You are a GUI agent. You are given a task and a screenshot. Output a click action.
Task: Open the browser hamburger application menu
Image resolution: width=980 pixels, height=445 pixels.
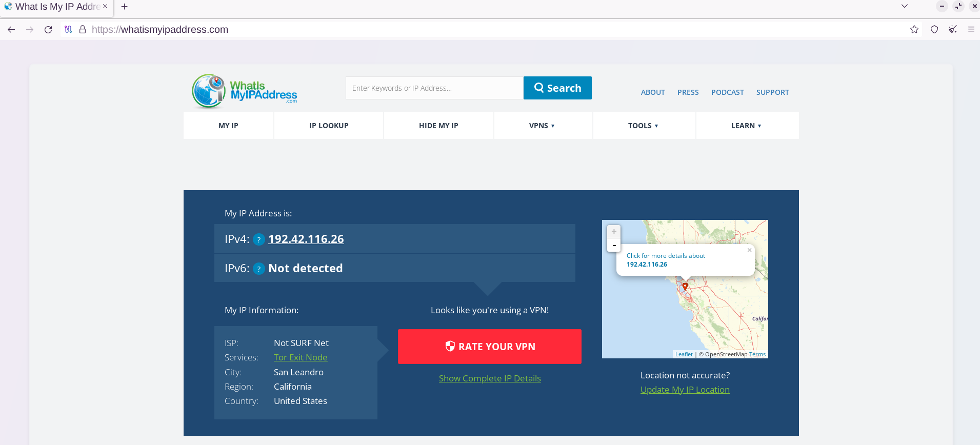(x=971, y=30)
